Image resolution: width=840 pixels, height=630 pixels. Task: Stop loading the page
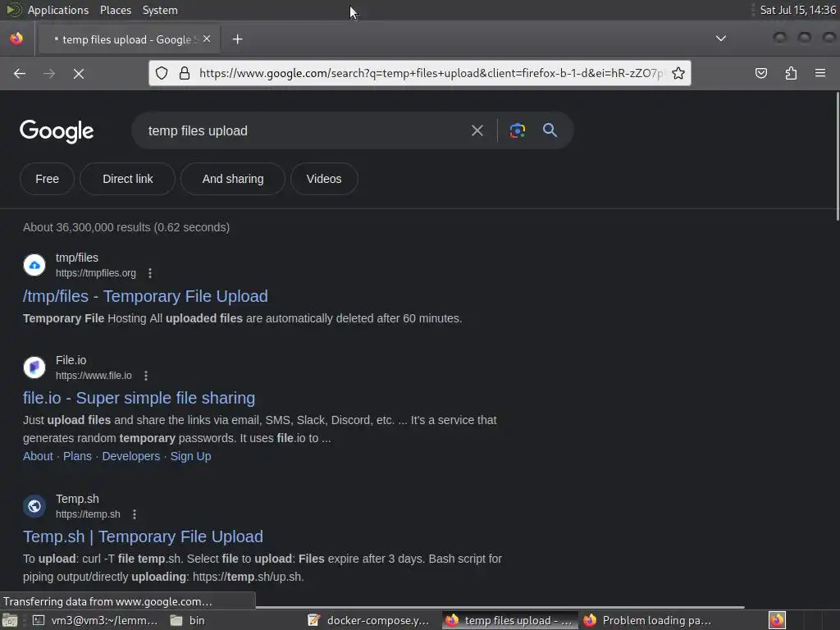(x=79, y=73)
